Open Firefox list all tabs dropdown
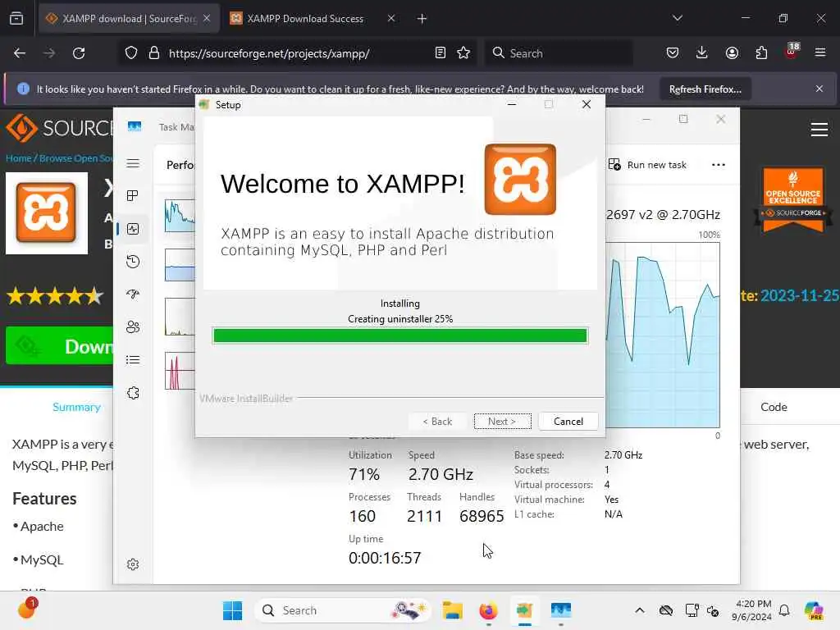The image size is (840, 630). (x=677, y=18)
